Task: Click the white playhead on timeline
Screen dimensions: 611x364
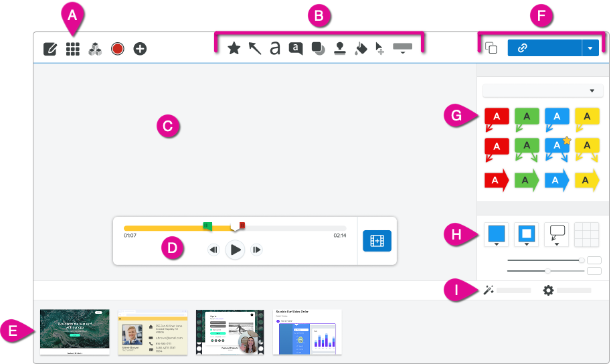Action: click(235, 227)
